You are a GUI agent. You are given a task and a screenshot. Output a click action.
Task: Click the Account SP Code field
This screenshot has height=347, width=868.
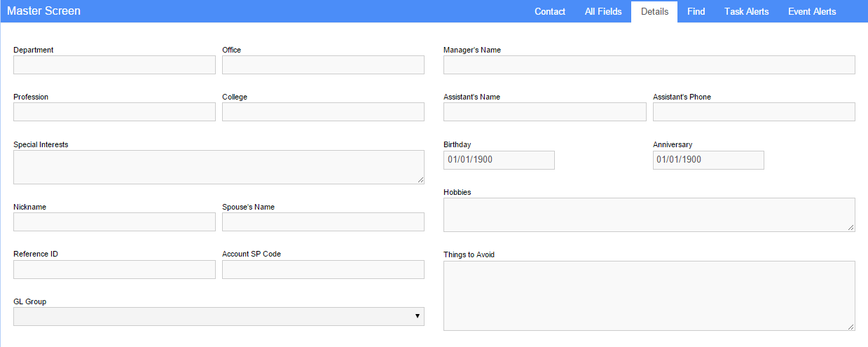click(x=323, y=270)
